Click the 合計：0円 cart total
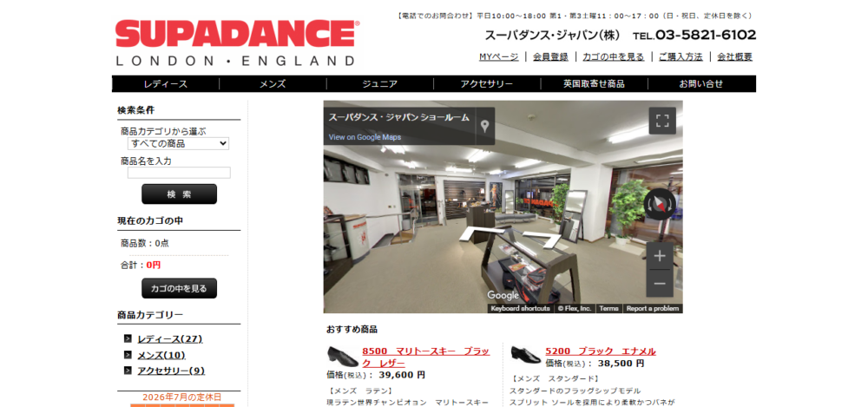Viewport: 868px width, 407px height. [x=141, y=266]
